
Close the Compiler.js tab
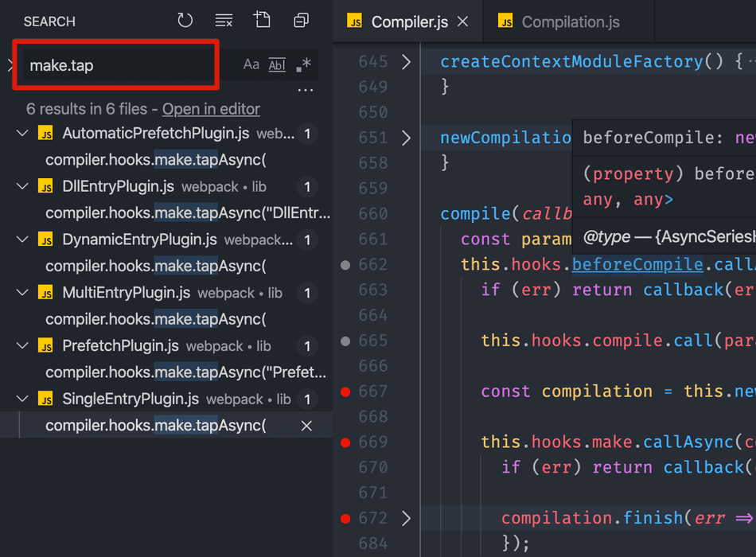462,21
